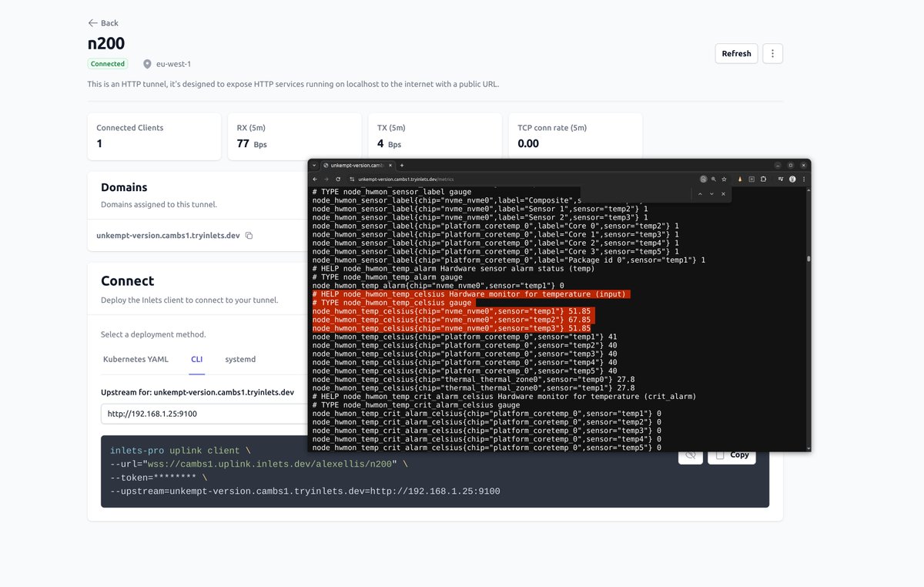Image resolution: width=924 pixels, height=587 pixels.
Task: Click the thermal_zone0 temp0 27.8 line
Action: tap(473, 379)
